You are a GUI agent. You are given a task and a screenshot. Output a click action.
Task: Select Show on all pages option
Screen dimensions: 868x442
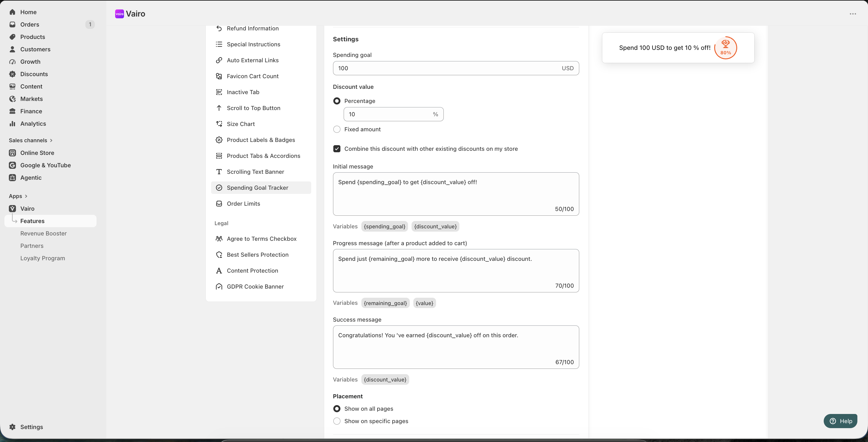tap(337, 409)
